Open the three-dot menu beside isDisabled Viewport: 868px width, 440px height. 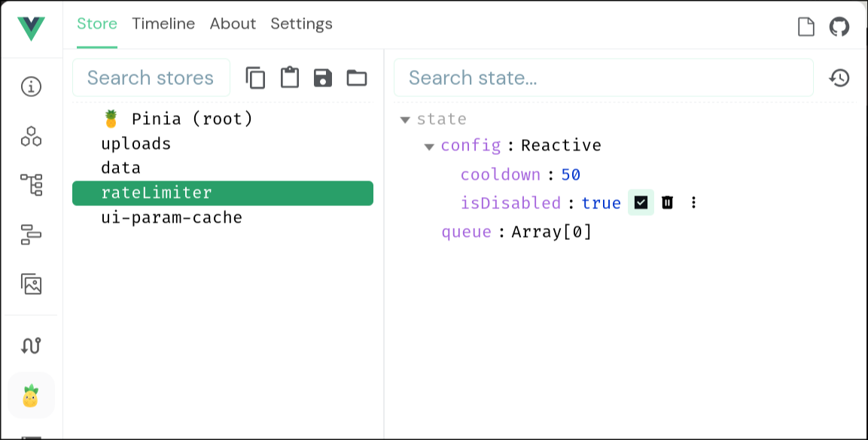[693, 202]
